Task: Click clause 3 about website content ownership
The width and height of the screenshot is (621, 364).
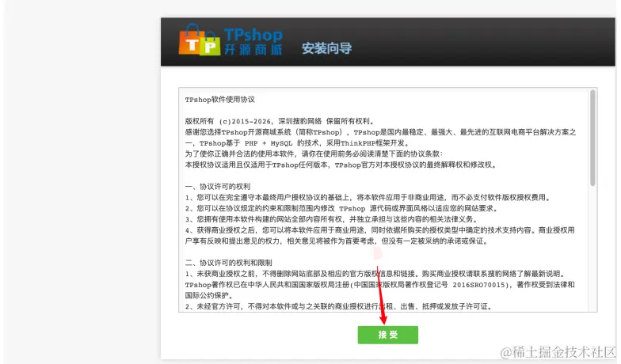Action: pos(331,219)
